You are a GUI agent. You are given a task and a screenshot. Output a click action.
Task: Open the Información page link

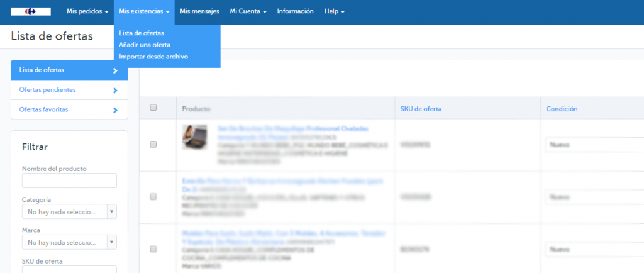(x=295, y=12)
